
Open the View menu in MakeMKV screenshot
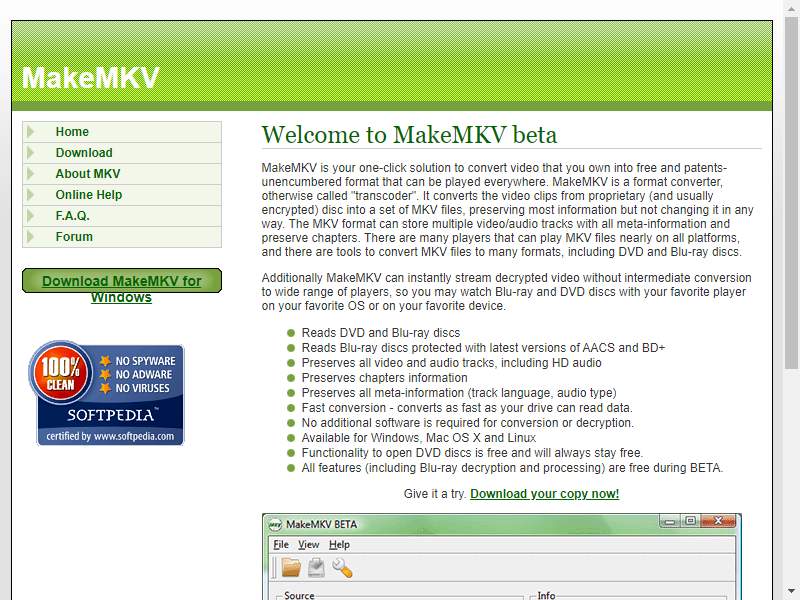308,544
